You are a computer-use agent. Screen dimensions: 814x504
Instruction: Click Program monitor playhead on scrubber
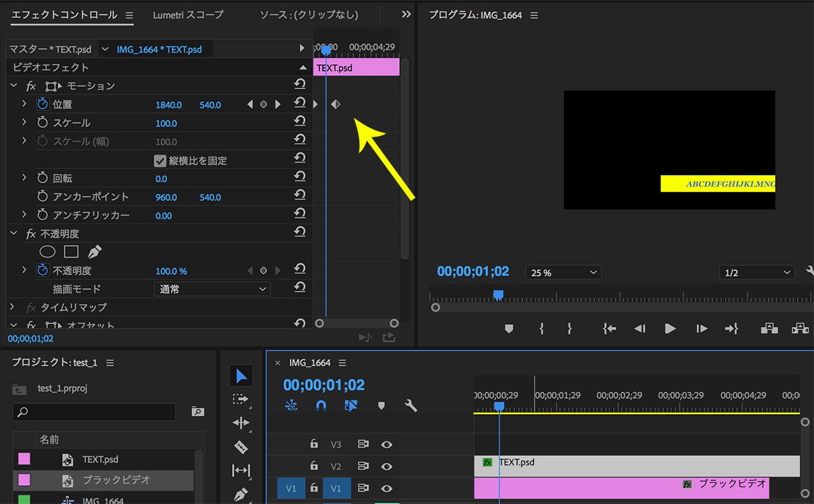[498, 294]
